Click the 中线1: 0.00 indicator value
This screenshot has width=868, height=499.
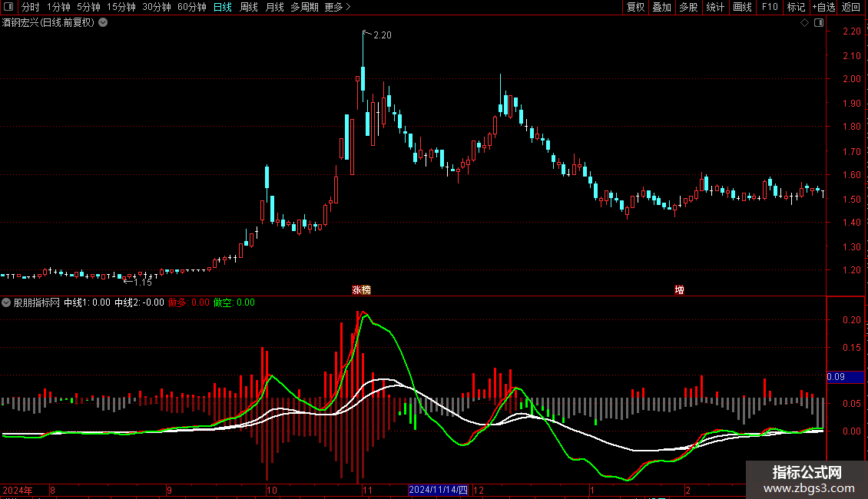(x=87, y=302)
